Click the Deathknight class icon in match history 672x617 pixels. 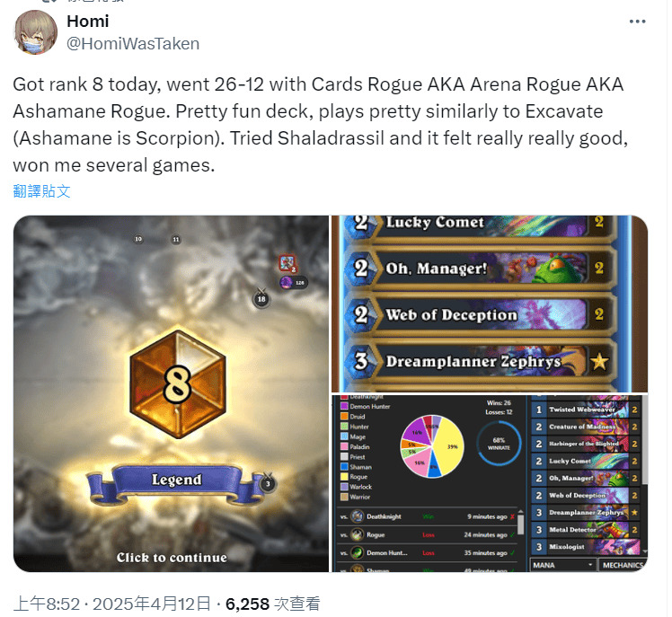point(357,516)
